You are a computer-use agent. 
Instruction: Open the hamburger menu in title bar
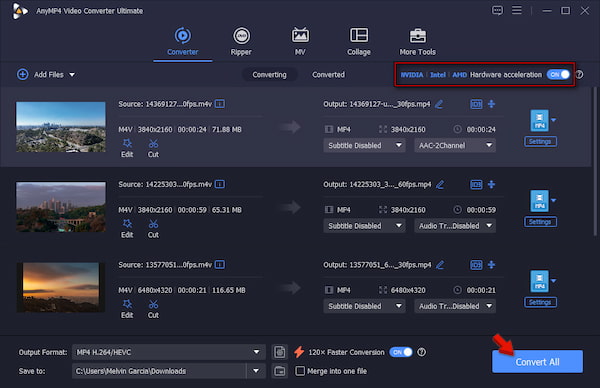click(x=517, y=10)
